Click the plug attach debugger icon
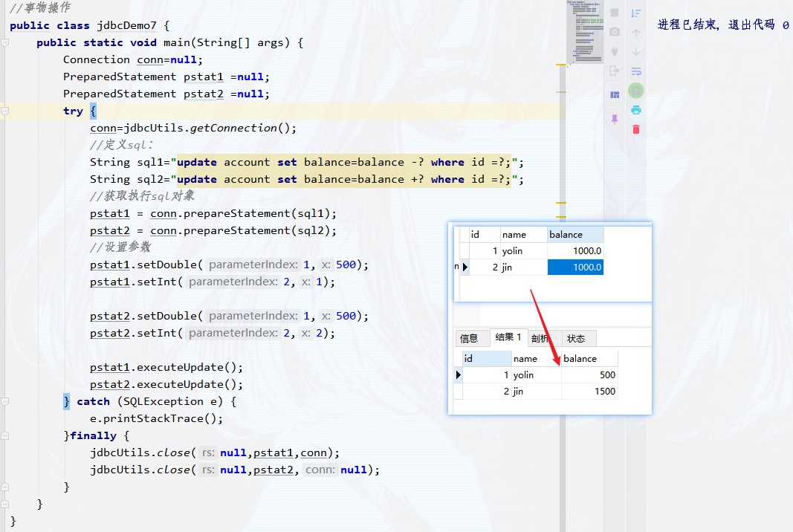The image size is (793, 532). tap(615, 51)
